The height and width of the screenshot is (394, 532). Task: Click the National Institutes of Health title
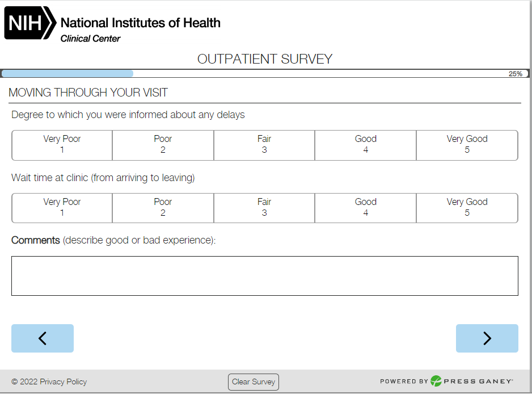pos(140,23)
